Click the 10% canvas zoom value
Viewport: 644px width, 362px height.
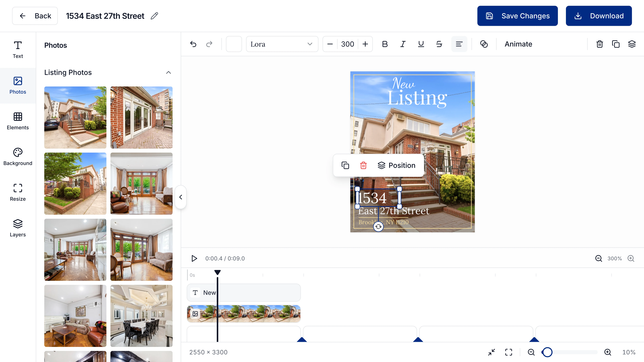(629, 352)
